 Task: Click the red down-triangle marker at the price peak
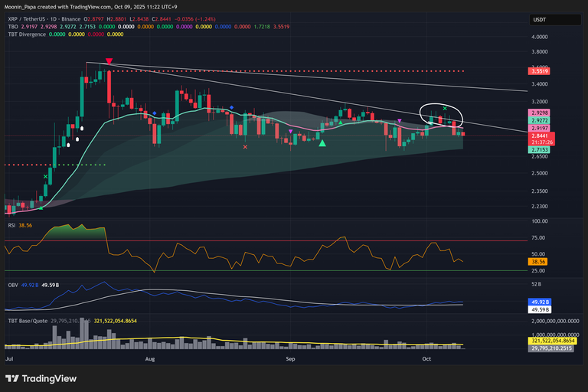[109, 61]
